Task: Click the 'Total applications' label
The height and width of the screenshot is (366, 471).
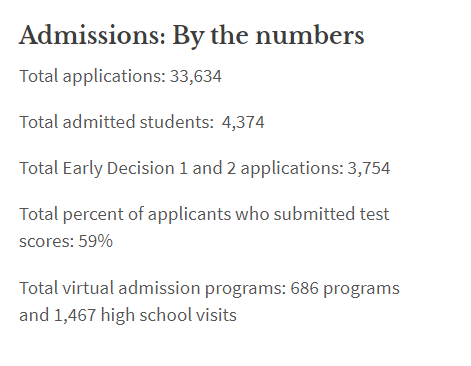Action: pyautogui.click(x=92, y=77)
